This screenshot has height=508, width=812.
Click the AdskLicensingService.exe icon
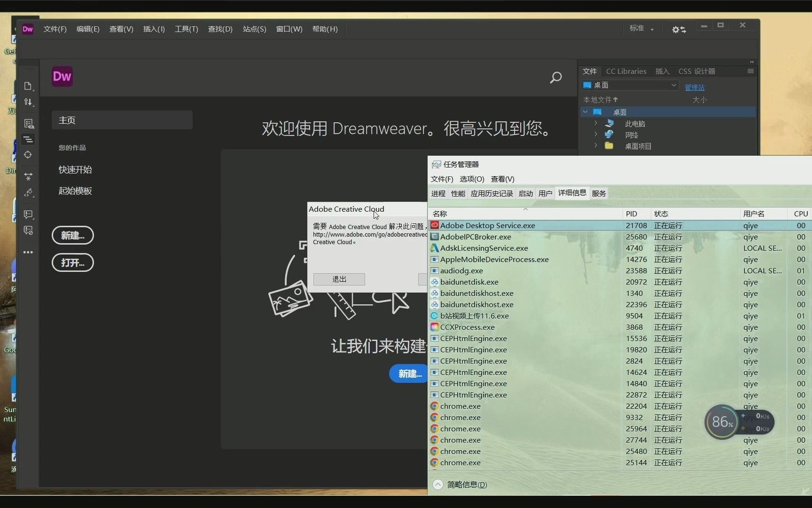[435, 248]
